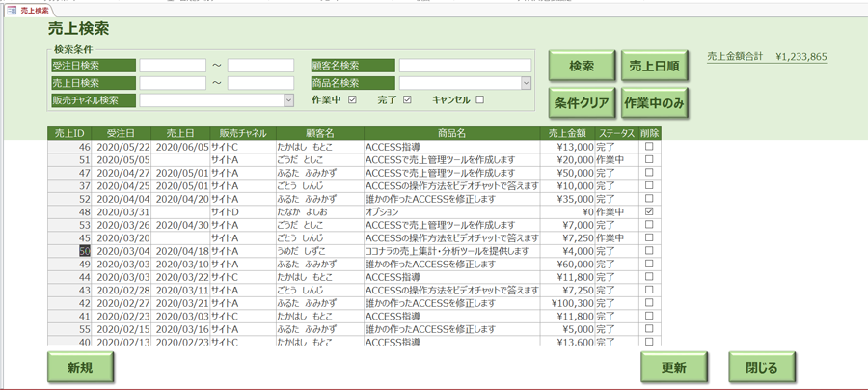Click the form icon on the 売上検索 tab

tap(11, 9)
